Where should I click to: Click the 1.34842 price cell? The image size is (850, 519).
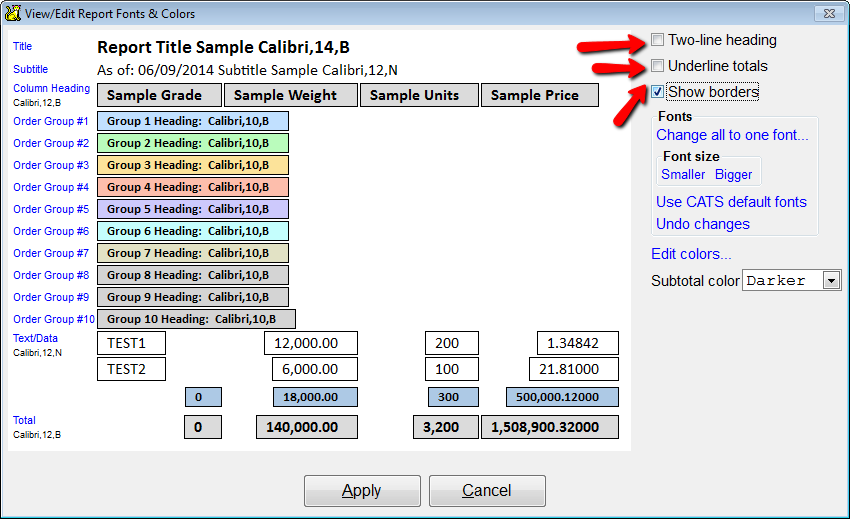point(578,343)
